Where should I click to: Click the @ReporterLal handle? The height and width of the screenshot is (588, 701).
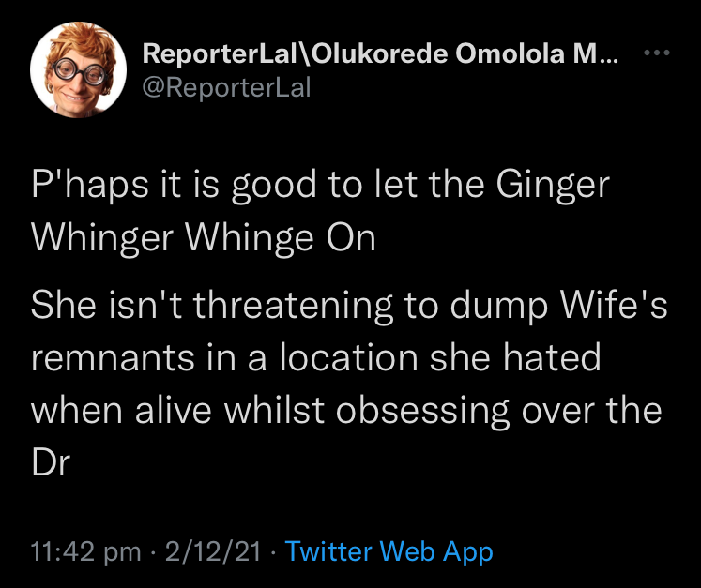click(225, 88)
